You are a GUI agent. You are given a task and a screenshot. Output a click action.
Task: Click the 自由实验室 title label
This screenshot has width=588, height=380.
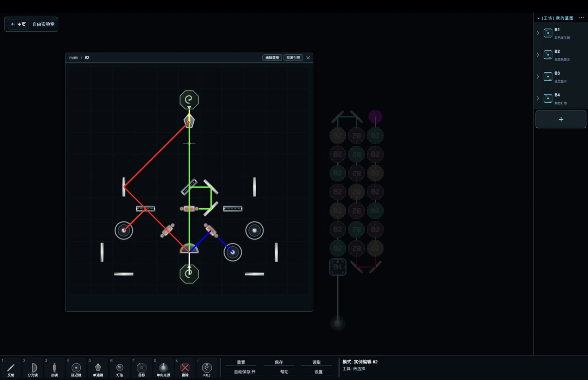44,24
